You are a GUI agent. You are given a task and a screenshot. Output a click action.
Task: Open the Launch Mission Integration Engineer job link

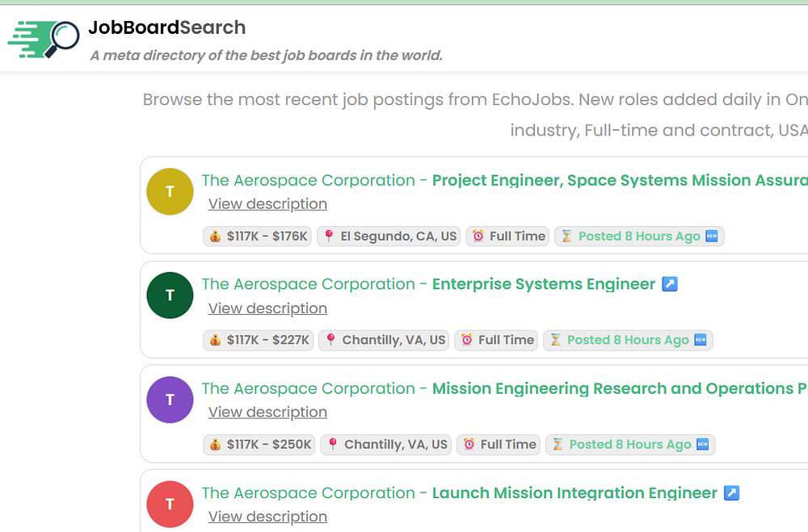[x=574, y=493]
